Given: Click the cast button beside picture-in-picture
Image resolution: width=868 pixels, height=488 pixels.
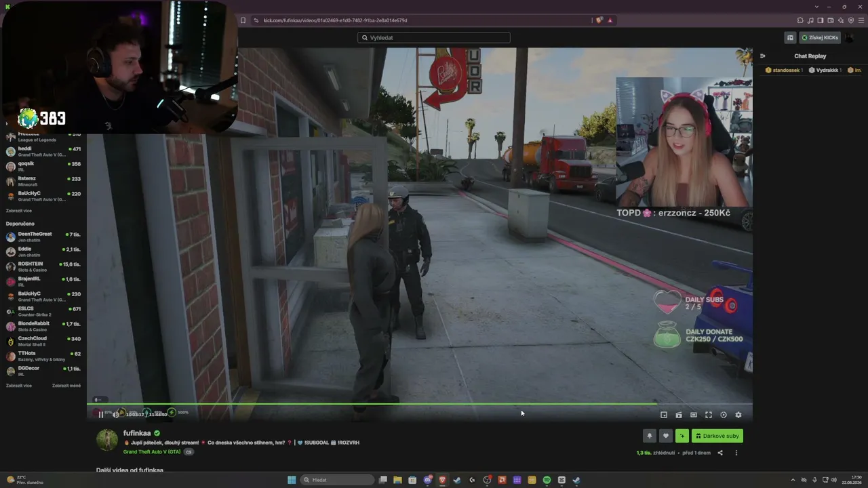Looking at the screenshot, I should coord(679,415).
